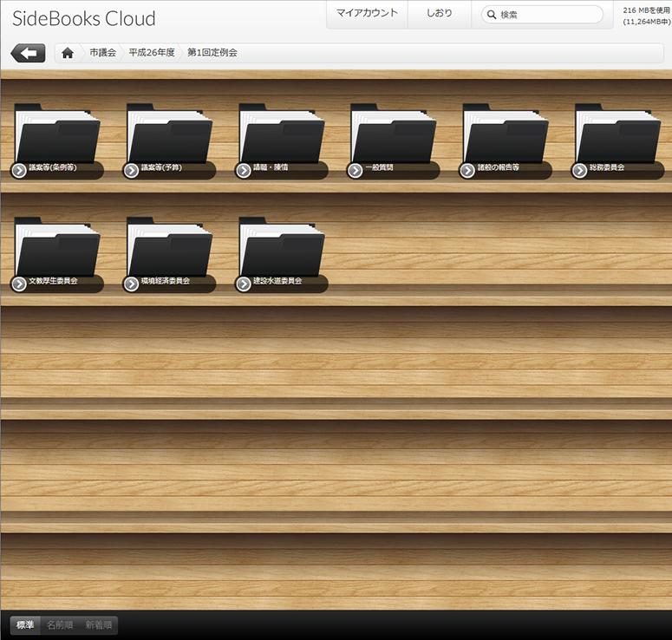Expand arrow beside 環境経済委員会 label
The height and width of the screenshot is (640, 672).
click(x=132, y=284)
